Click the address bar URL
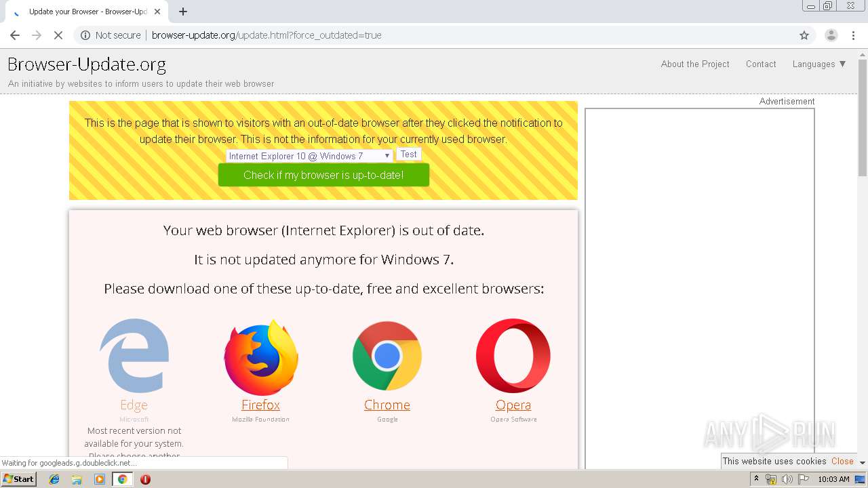 click(267, 35)
